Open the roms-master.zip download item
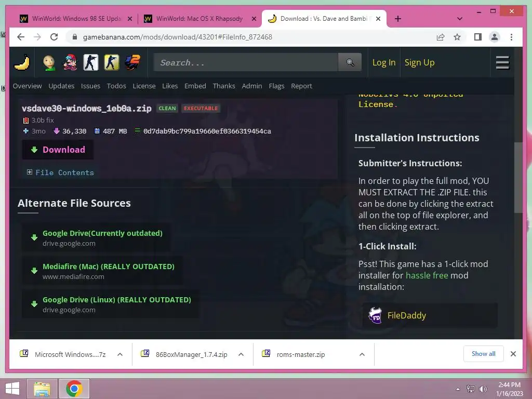This screenshot has width=532, height=399. point(301,354)
